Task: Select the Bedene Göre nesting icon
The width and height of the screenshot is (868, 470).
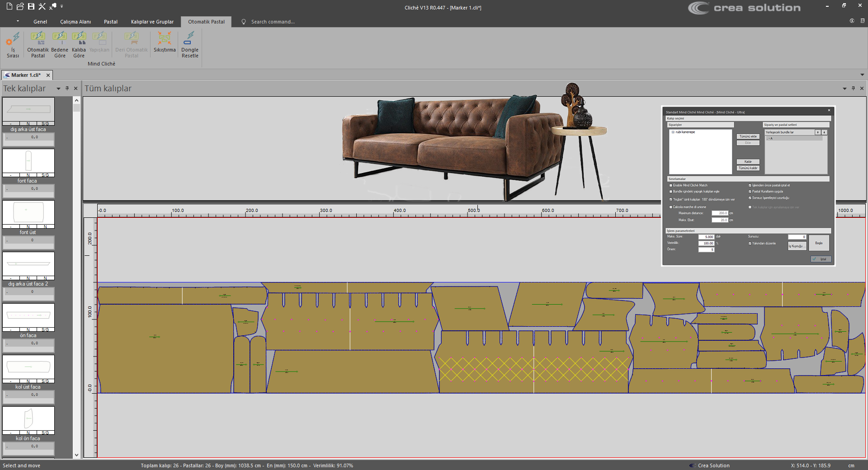Action: pos(60,44)
